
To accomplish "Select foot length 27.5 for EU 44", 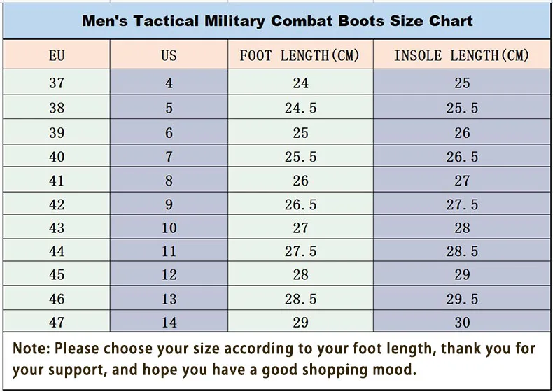I will [300, 252].
